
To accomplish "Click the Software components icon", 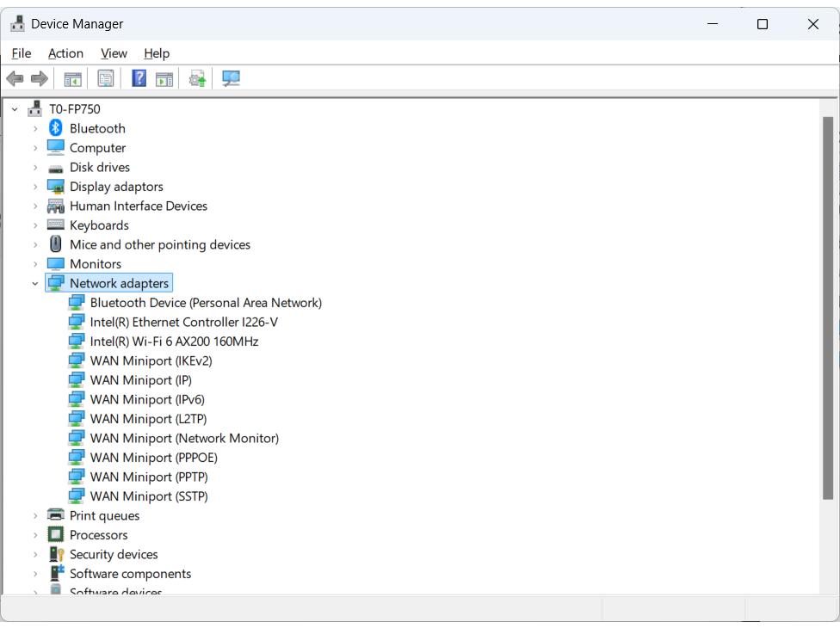I will [x=56, y=573].
